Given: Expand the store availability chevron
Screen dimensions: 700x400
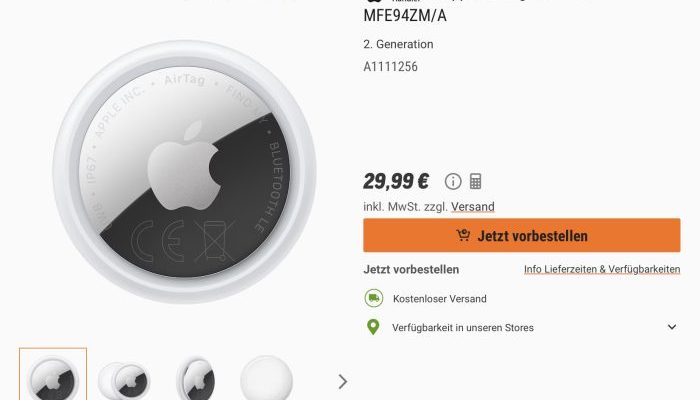Looking at the screenshot, I should point(671,327).
